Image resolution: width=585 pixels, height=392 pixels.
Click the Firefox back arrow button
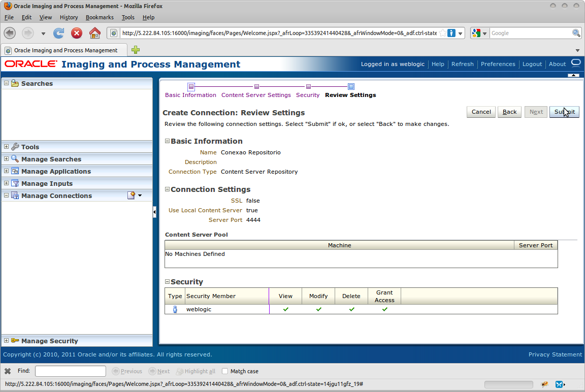(10, 33)
